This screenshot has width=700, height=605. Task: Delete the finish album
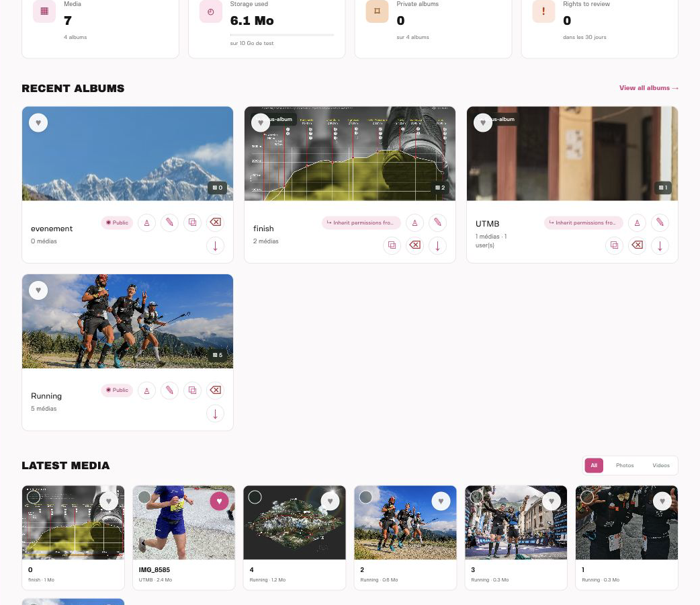pyautogui.click(x=414, y=245)
